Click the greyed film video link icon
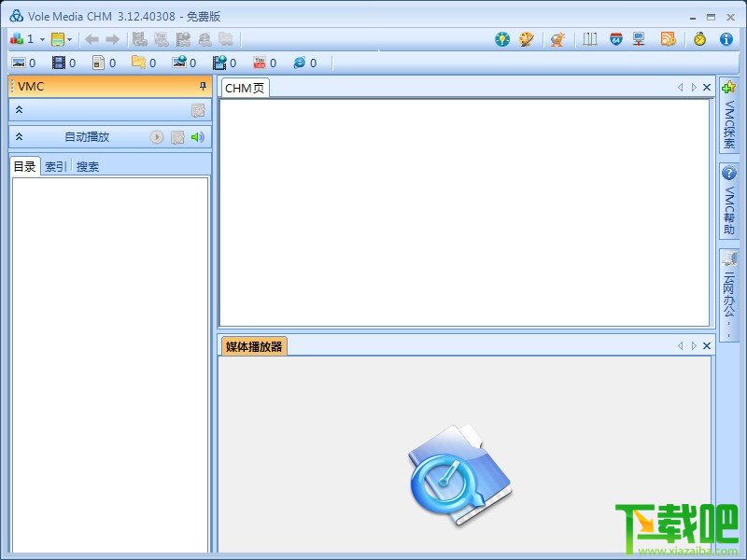 coord(139,39)
